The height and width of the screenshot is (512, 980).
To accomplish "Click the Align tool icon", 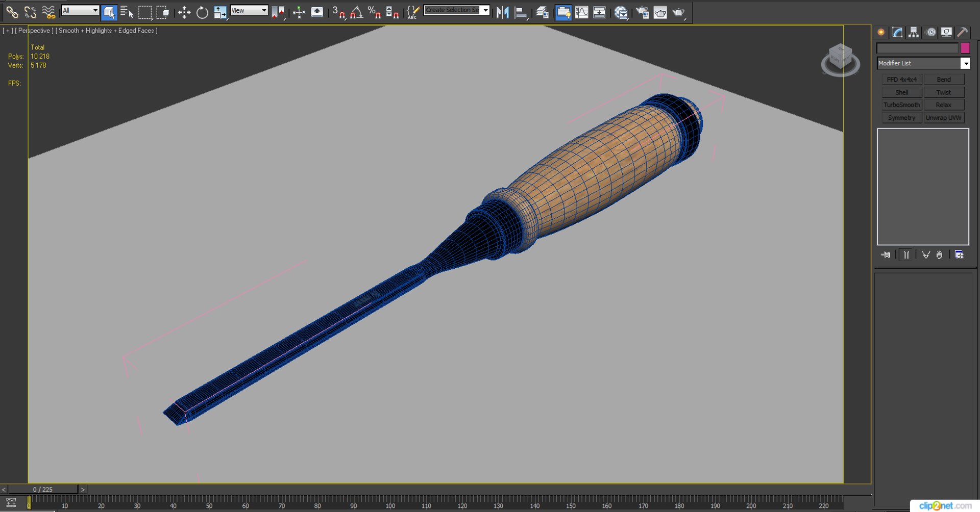I will click(x=521, y=12).
